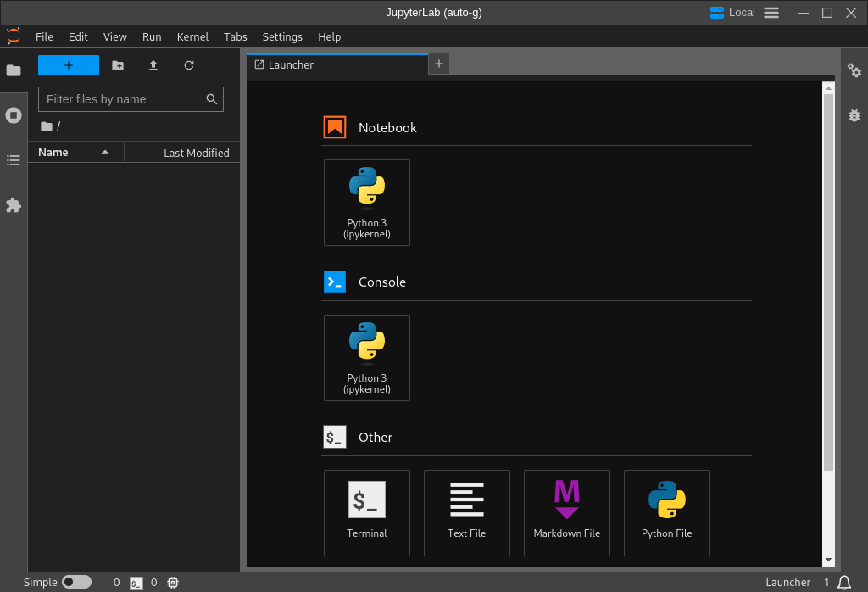Select the Launcher tab
868x592 pixels.
pos(337,64)
